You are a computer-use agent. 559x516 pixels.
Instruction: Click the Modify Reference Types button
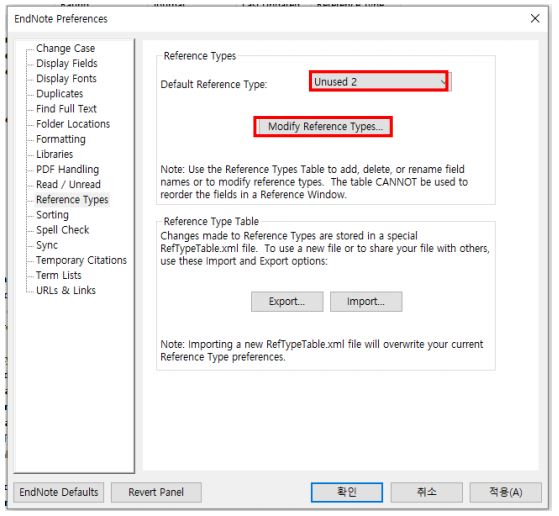pos(324,127)
